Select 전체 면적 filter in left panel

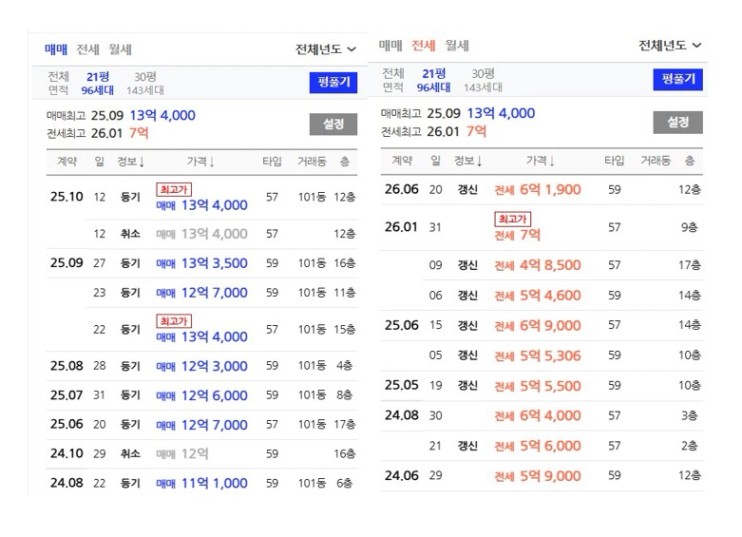click(59, 83)
